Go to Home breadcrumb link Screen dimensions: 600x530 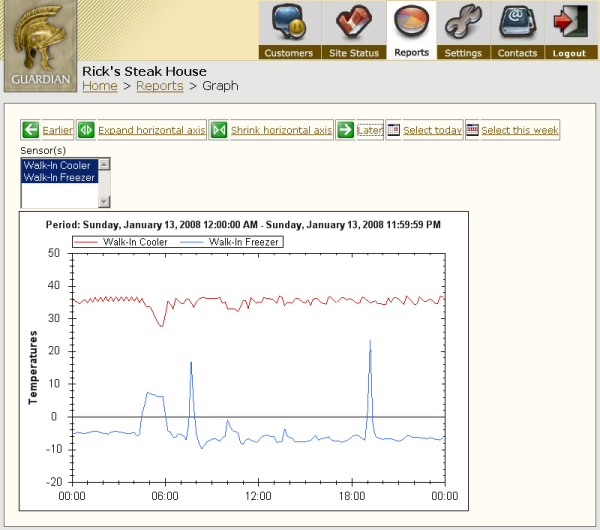click(99, 87)
